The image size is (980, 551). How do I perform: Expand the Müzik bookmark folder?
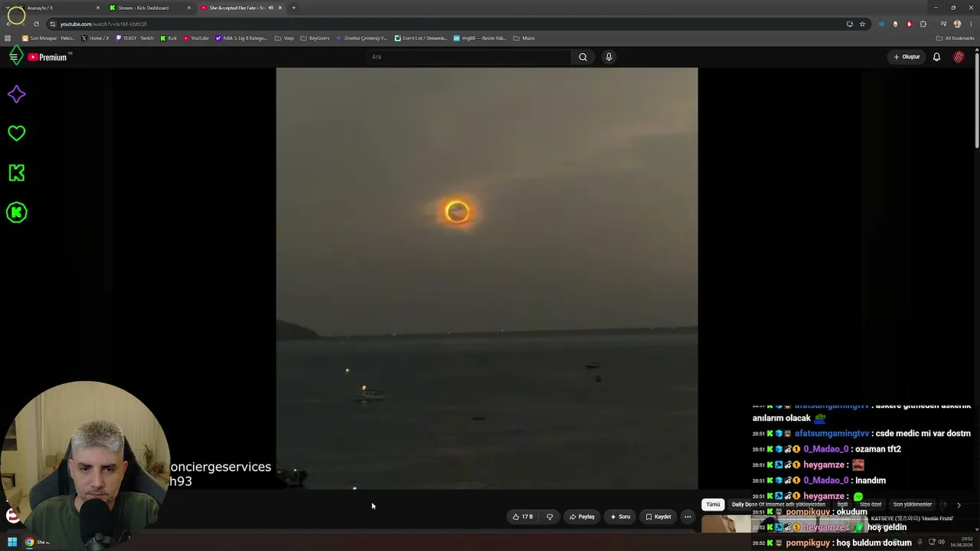tap(524, 38)
